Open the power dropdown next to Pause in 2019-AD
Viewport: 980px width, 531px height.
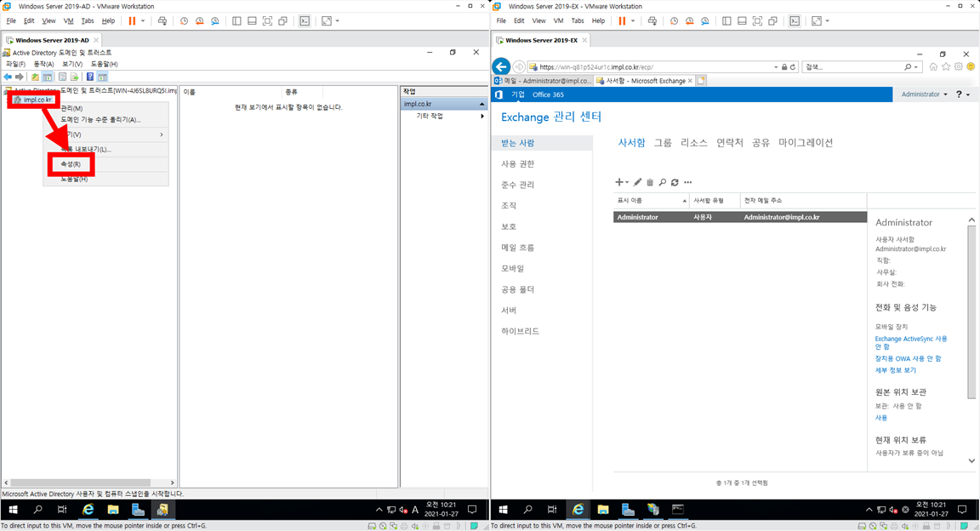(143, 20)
